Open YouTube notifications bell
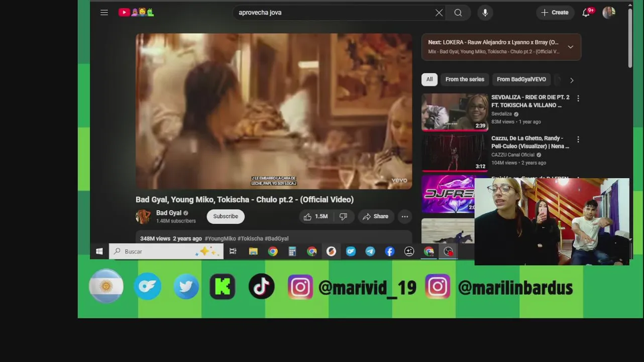 pyautogui.click(x=586, y=13)
